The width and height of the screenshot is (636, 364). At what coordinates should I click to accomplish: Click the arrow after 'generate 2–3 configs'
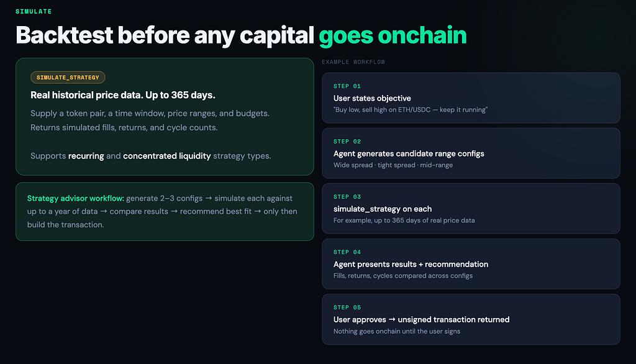[x=209, y=198]
